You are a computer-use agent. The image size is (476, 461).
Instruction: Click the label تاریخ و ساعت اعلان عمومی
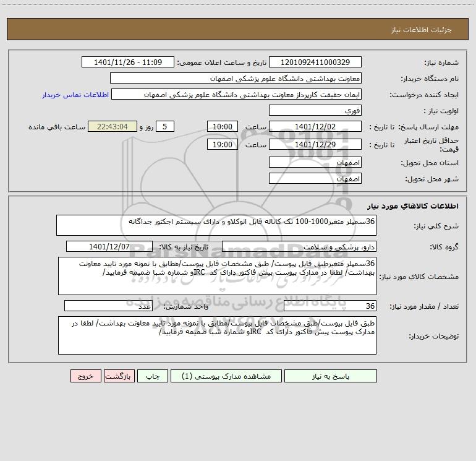[221, 62]
